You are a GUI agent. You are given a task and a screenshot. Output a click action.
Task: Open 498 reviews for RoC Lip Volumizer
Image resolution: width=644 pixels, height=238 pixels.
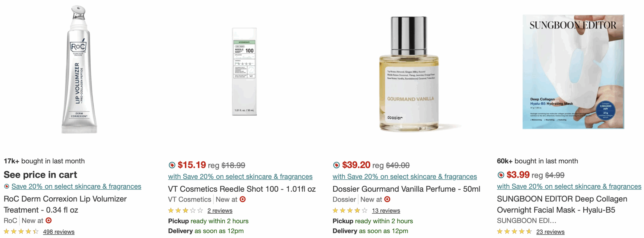pos(59,232)
